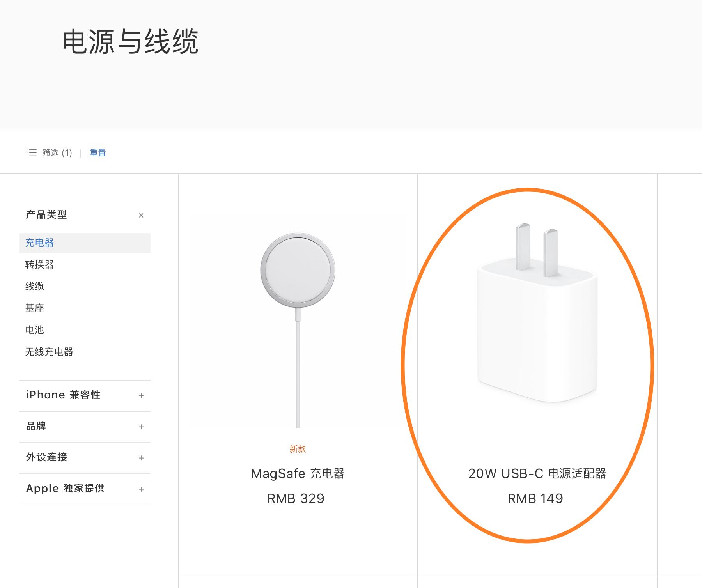Viewport: 702px width, 588px height.
Task: Choose 线缆 in product type list
Action: point(35,287)
